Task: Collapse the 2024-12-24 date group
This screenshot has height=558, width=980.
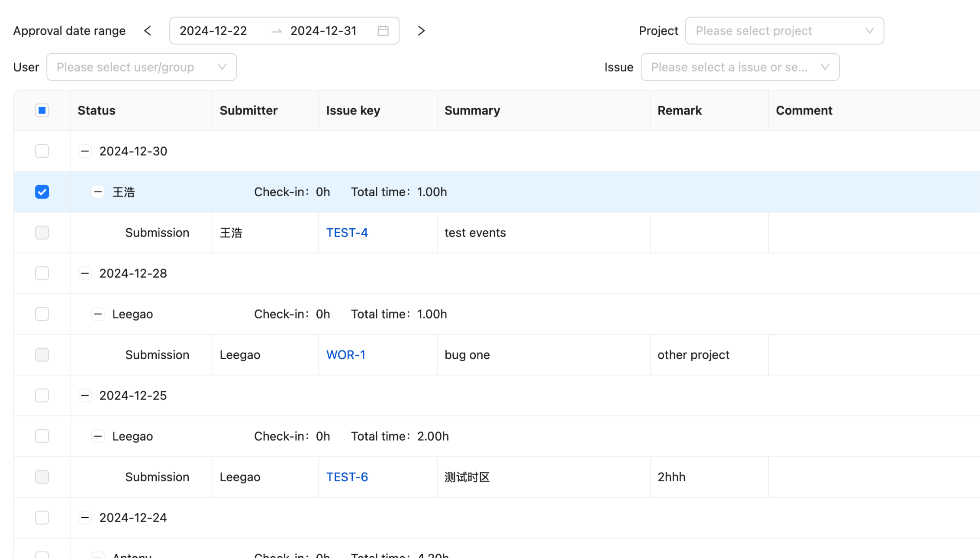Action: [x=85, y=518]
